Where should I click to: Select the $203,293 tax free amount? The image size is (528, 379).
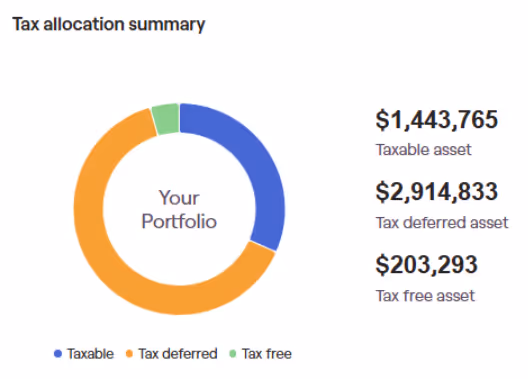pos(427,265)
